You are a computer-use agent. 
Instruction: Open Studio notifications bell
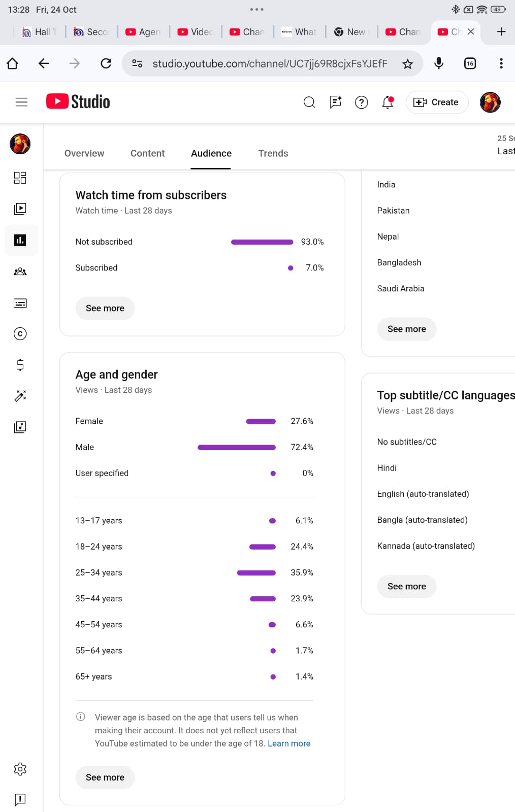pos(388,102)
